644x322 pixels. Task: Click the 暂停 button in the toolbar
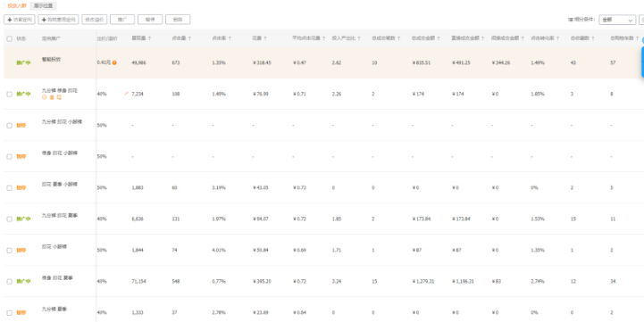click(x=150, y=20)
